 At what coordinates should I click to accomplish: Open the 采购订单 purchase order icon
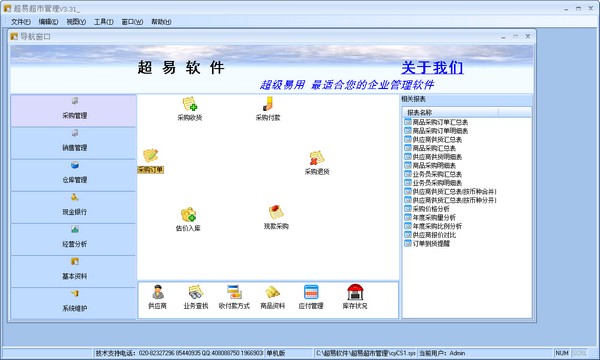click(x=150, y=161)
